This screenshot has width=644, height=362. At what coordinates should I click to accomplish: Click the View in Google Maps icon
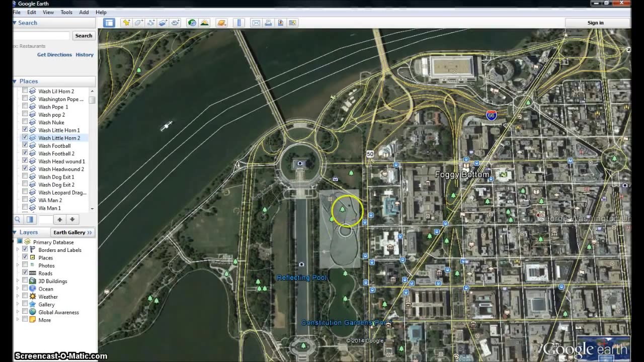293,23
